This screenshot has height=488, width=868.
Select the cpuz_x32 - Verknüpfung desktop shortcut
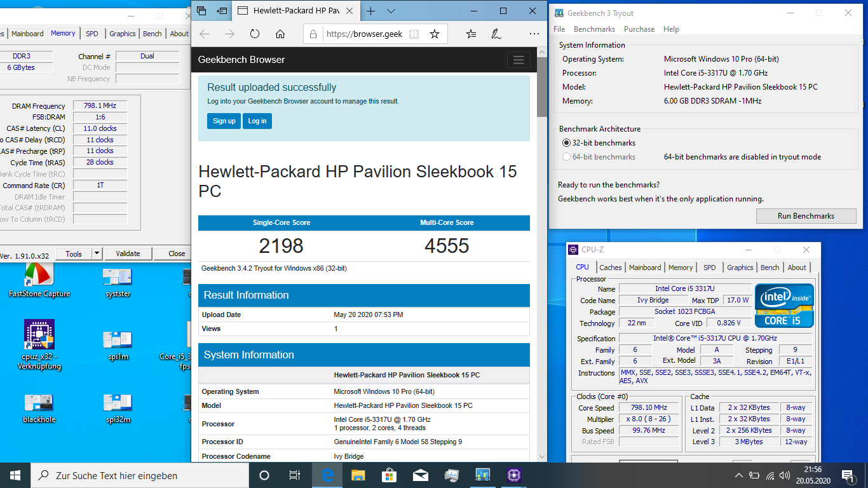(39, 344)
